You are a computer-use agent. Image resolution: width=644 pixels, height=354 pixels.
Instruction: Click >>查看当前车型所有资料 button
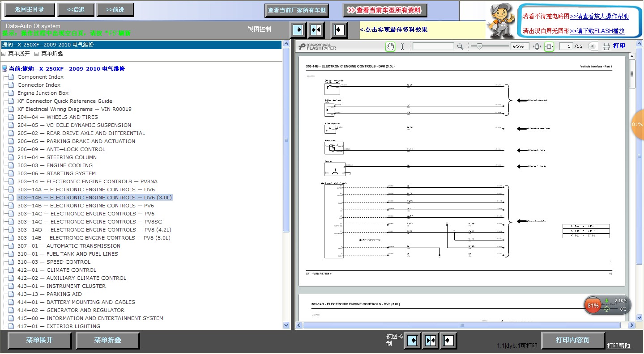[x=385, y=10]
